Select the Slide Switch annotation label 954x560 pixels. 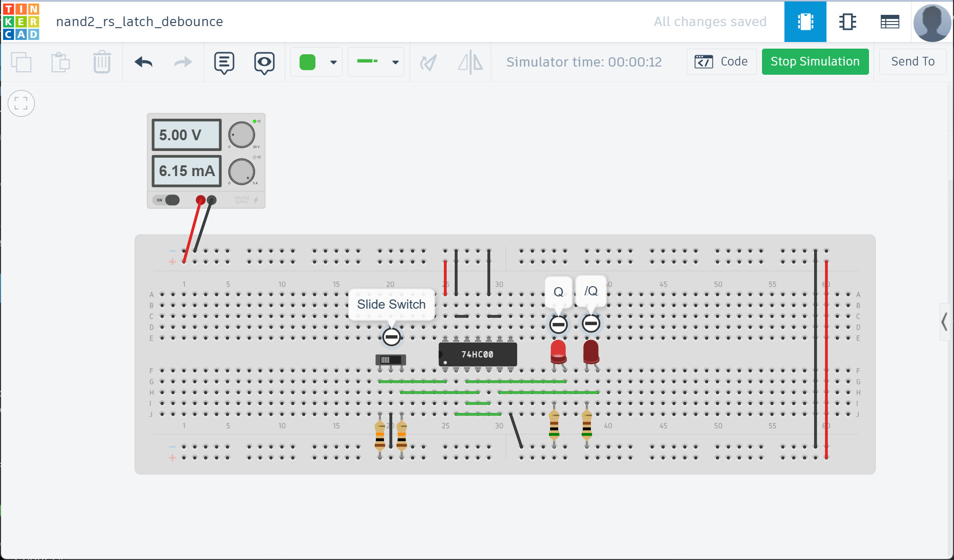coord(391,305)
